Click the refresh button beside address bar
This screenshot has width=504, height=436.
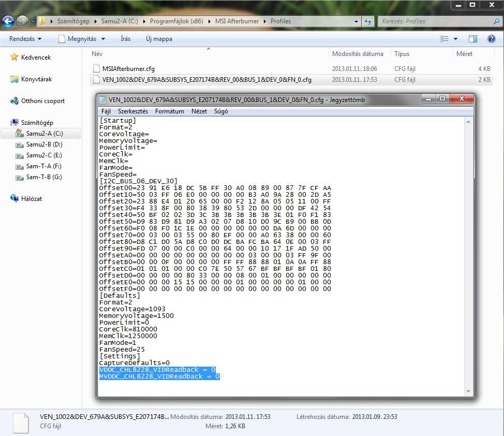coord(367,21)
